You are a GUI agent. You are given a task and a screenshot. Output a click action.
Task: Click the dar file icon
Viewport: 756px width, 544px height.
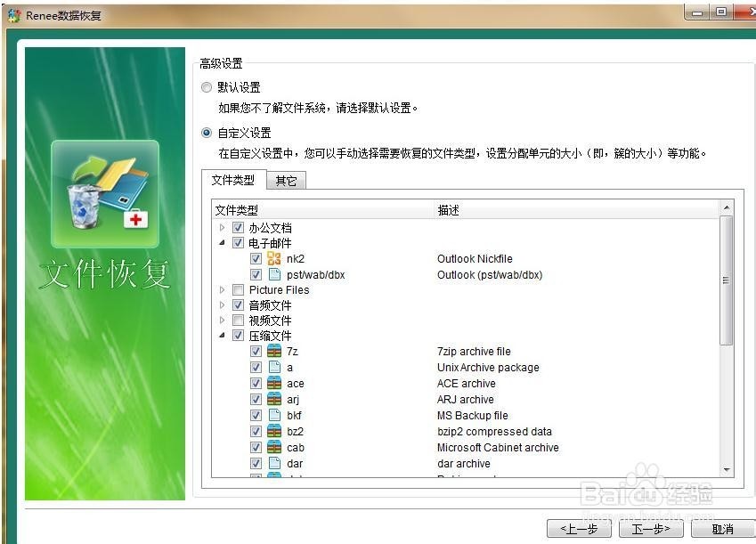point(274,463)
